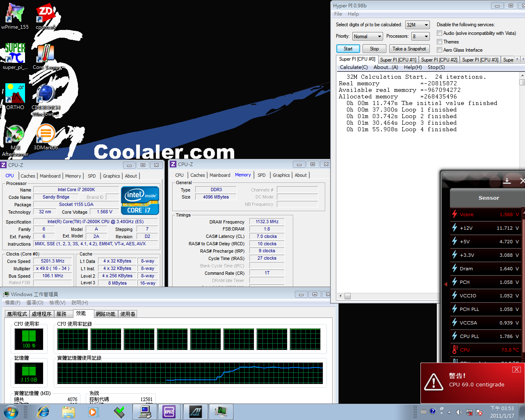Launch the cpumark desktop icon

tap(46, 16)
